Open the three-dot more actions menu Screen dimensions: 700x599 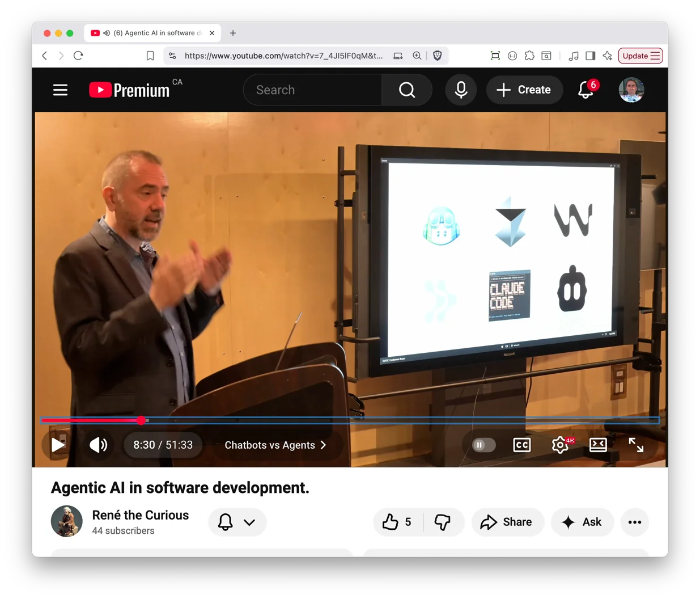[x=634, y=522]
